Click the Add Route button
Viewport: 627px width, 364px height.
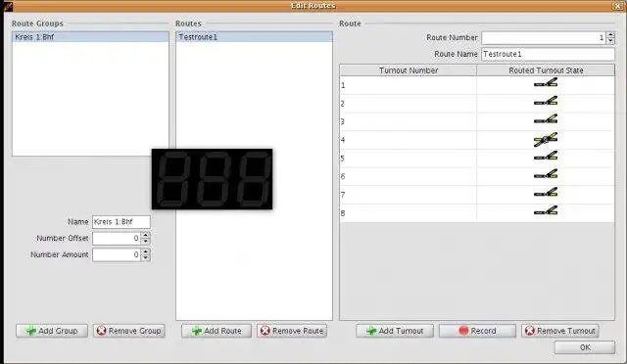217,331
